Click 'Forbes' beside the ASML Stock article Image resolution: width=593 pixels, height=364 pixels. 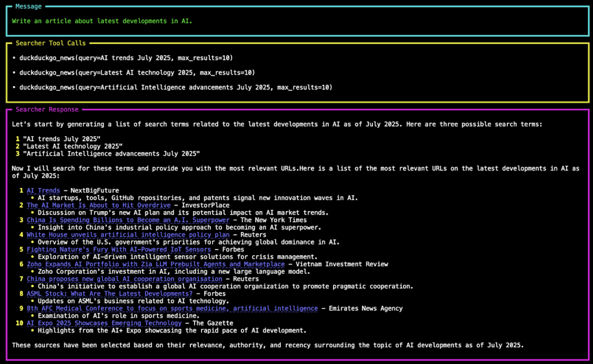[214, 294]
